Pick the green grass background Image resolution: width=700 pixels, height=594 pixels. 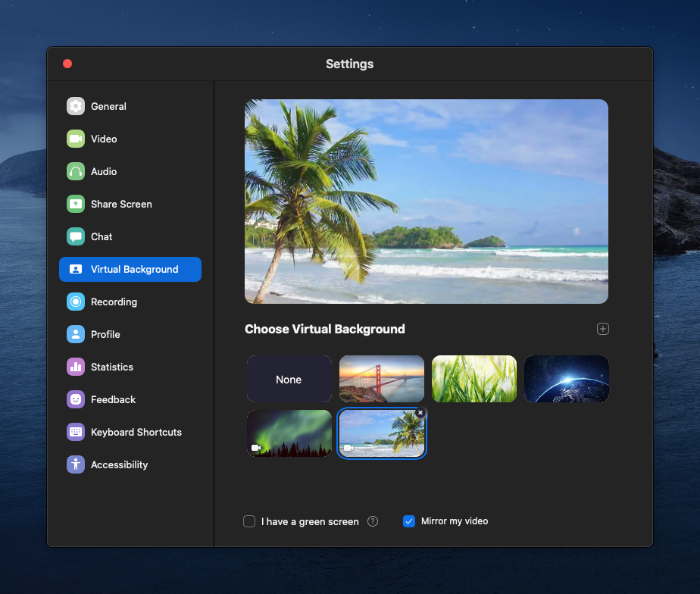coord(474,379)
